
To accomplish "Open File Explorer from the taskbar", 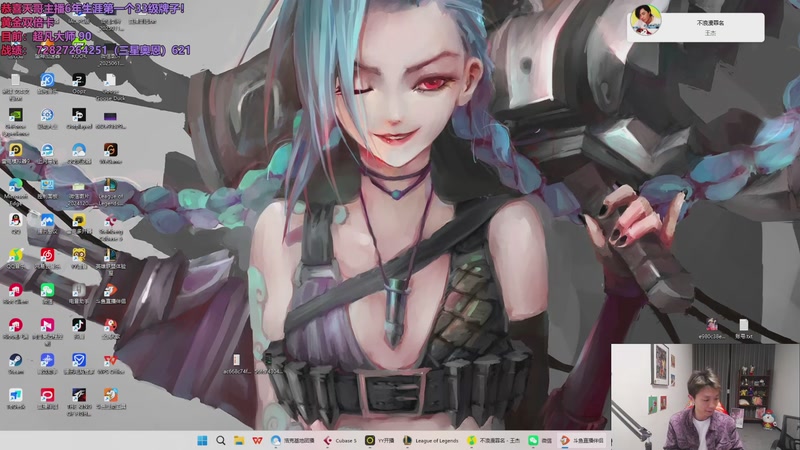I will pos(239,440).
